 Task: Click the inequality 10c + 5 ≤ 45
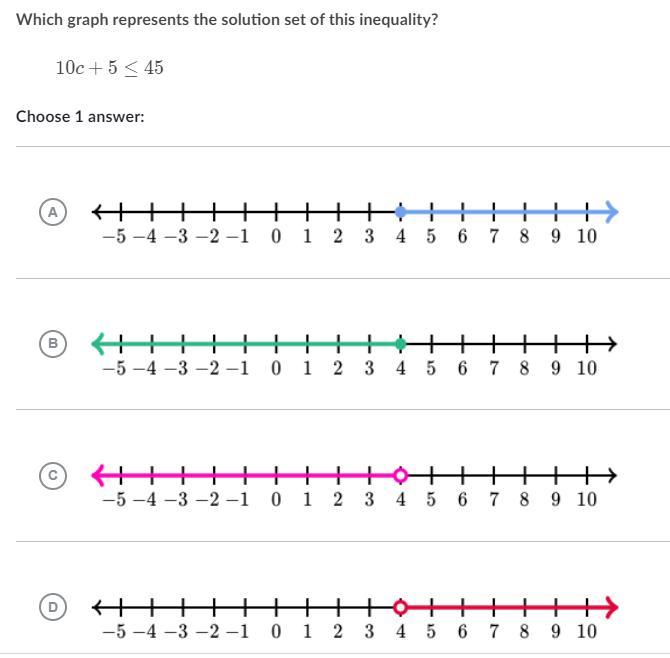pos(110,68)
